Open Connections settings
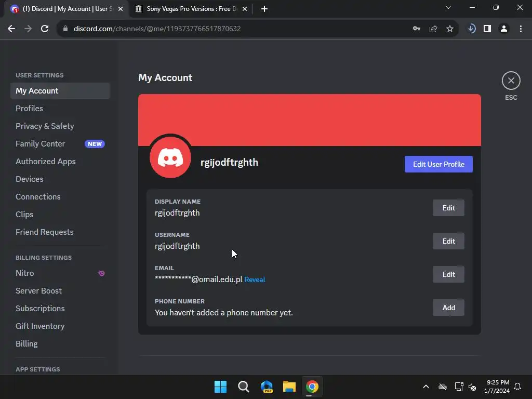 pyautogui.click(x=60, y=197)
